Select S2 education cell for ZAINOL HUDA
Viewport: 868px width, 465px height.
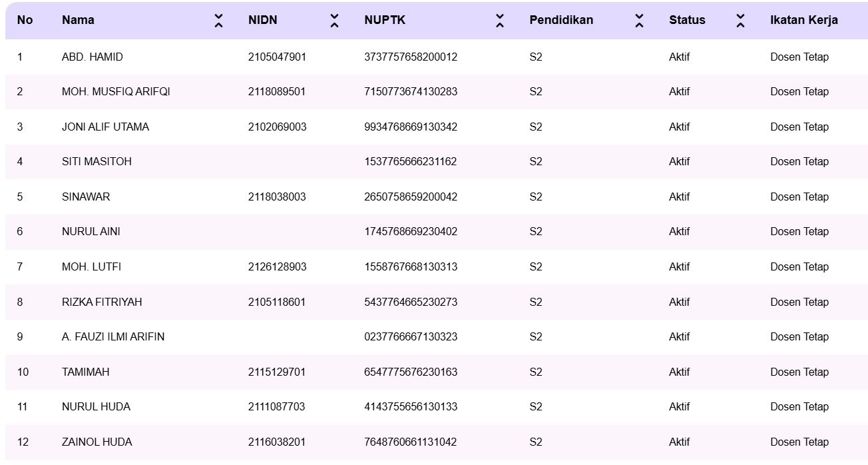[536, 442]
